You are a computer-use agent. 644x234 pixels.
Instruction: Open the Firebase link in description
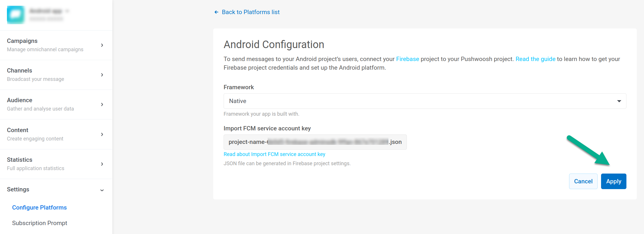point(407,59)
